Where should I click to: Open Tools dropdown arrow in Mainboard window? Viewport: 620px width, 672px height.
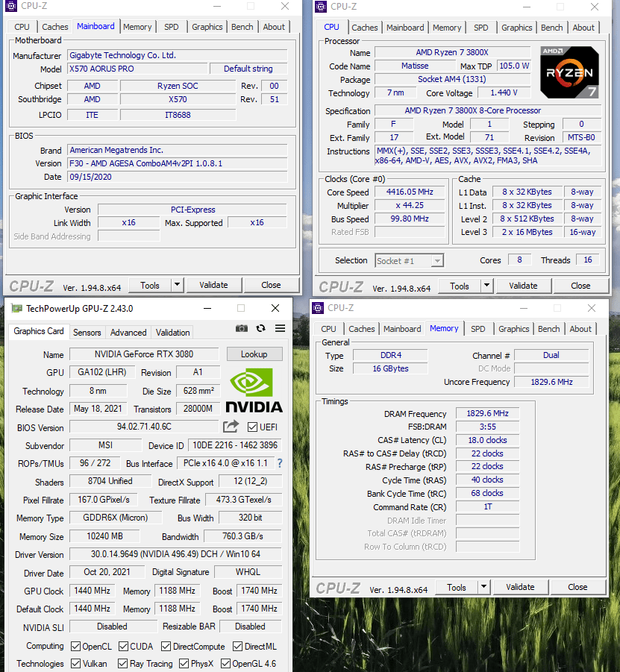point(177,285)
